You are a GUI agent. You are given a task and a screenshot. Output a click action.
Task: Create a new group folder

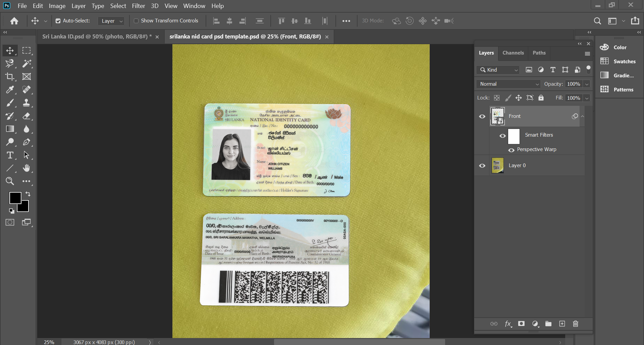(x=548, y=324)
